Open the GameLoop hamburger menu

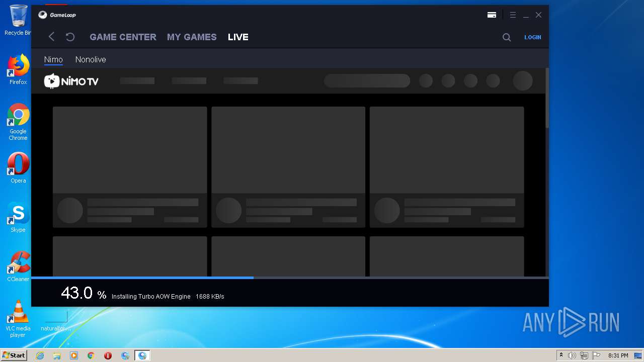513,15
